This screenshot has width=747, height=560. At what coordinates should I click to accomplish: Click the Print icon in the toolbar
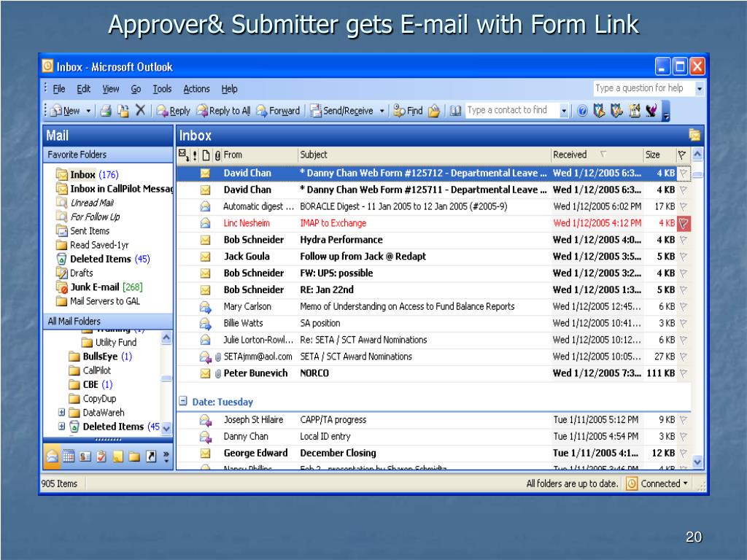pos(106,111)
